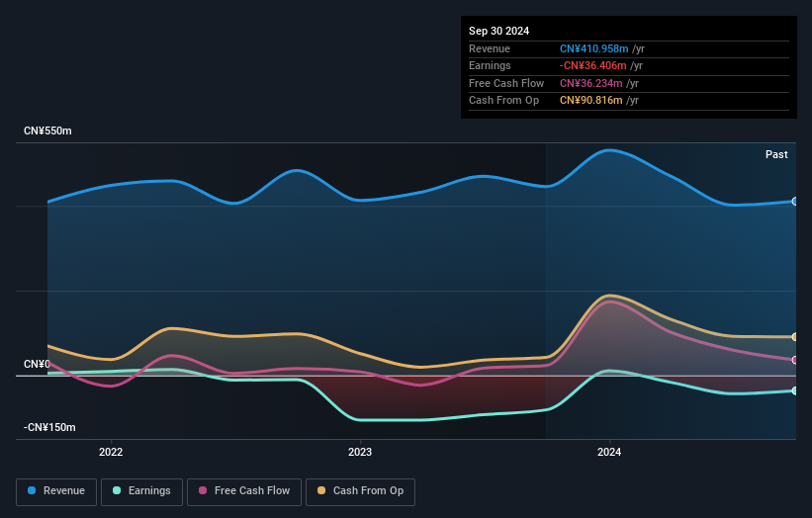Click the orange Cash From Op legend dot

(321, 490)
